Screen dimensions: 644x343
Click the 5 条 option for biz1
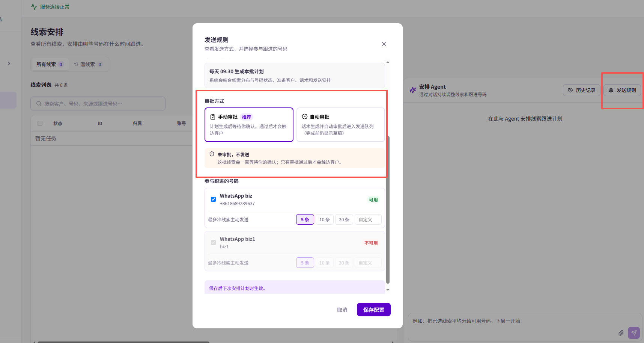tap(305, 263)
